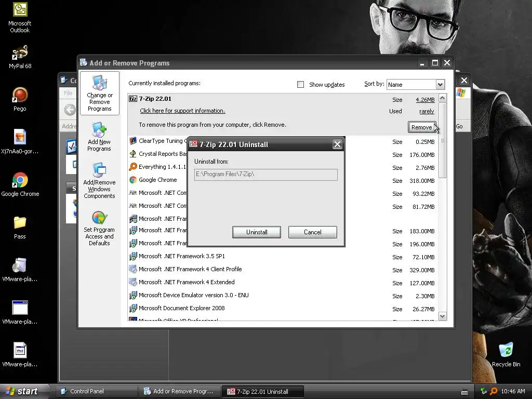Switch to 7-Zip 22.01 Uninstall taskbar item
532x399 pixels.
262,392
